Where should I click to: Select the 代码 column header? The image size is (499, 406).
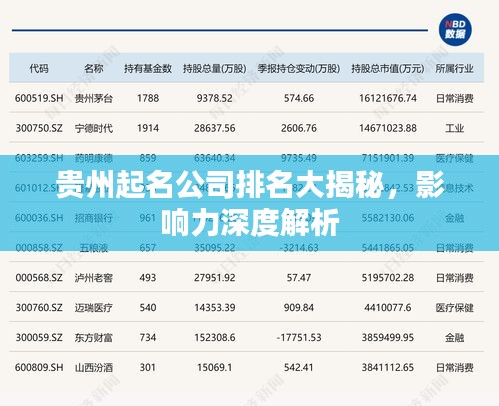pos(39,68)
